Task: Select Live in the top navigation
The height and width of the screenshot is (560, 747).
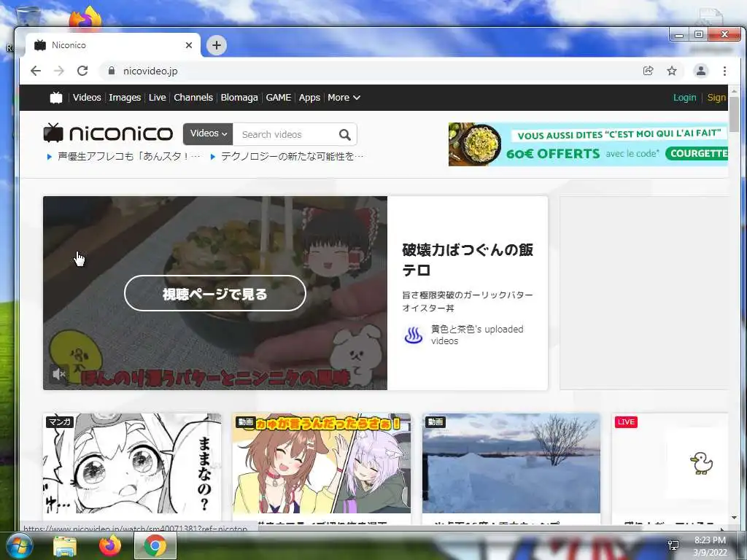Action: pyautogui.click(x=158, y=98)
